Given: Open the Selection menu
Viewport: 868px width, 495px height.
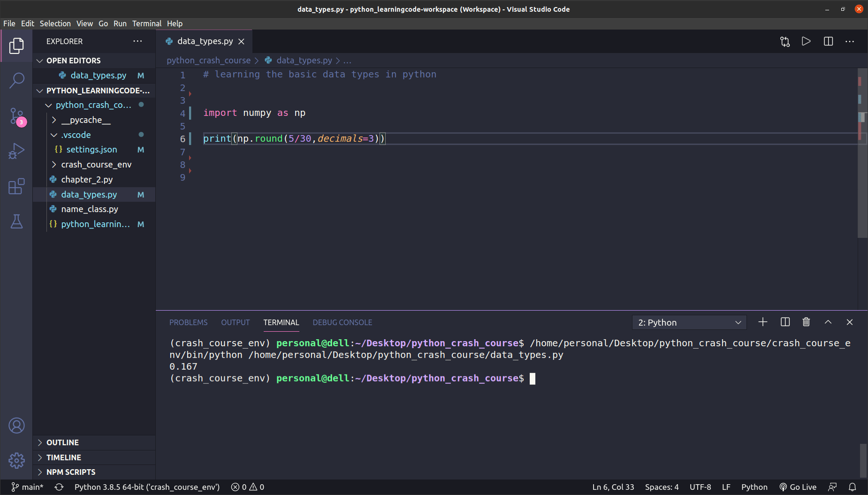Looking at the screenshot, I should (x=55, y=23).
